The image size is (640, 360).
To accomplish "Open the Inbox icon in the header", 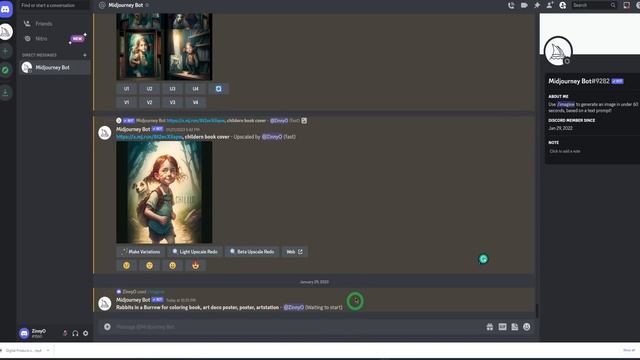I will tap(627, 5).
